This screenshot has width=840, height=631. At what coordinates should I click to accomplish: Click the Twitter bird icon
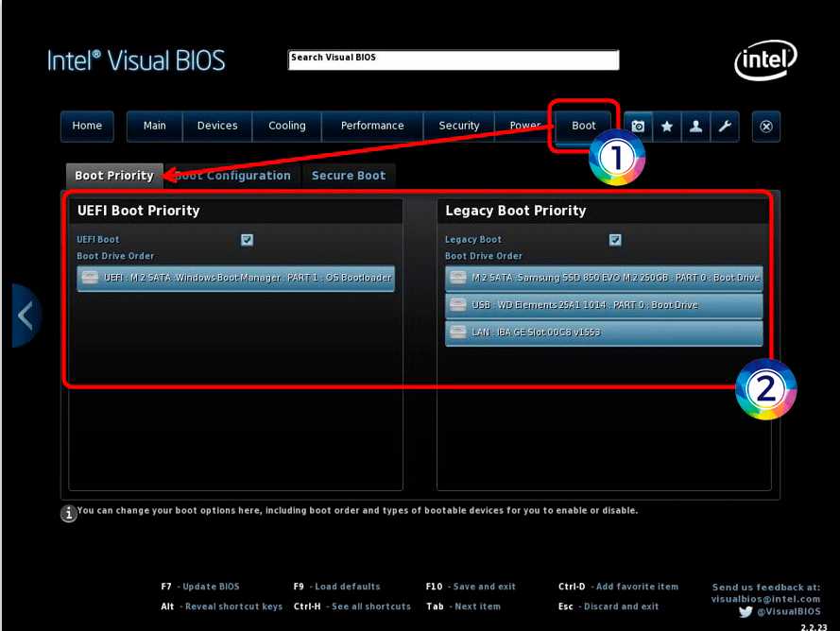[746, 612]
